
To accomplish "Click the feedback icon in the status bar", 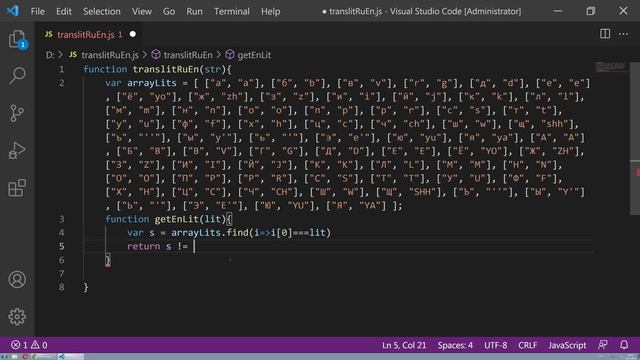I will (x=602, y=345).
